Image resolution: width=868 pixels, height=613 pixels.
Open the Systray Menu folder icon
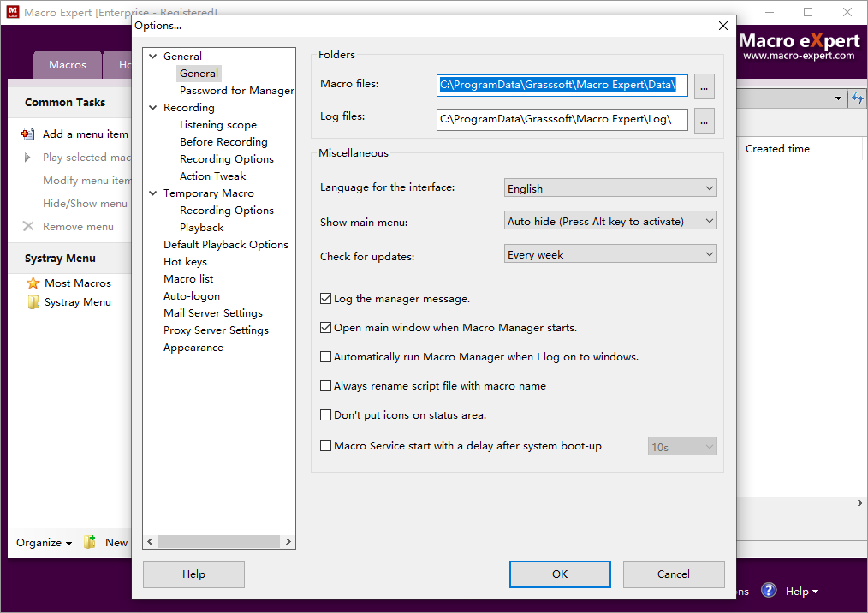pyautogui.click(x=33, y=302)
